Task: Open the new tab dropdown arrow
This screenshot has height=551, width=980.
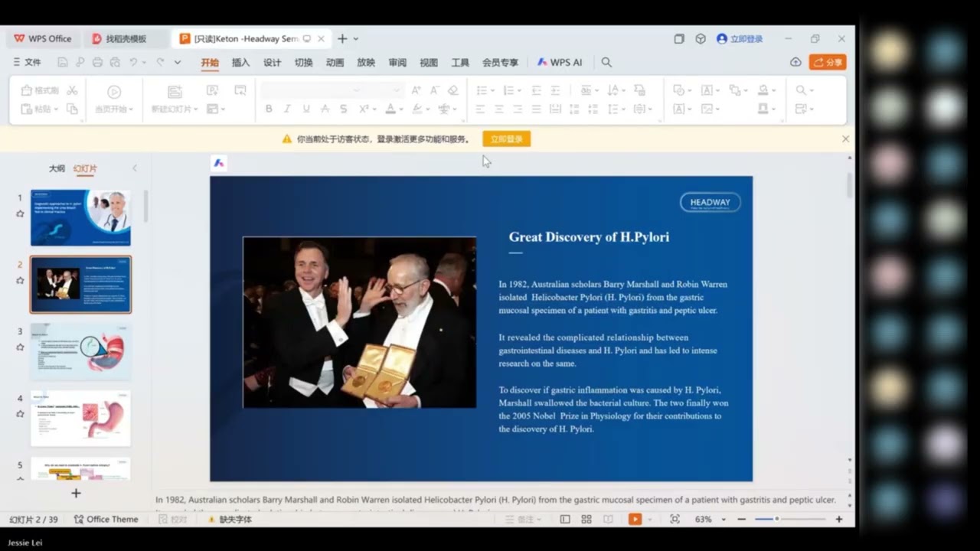Action: [x=356, y=38]
